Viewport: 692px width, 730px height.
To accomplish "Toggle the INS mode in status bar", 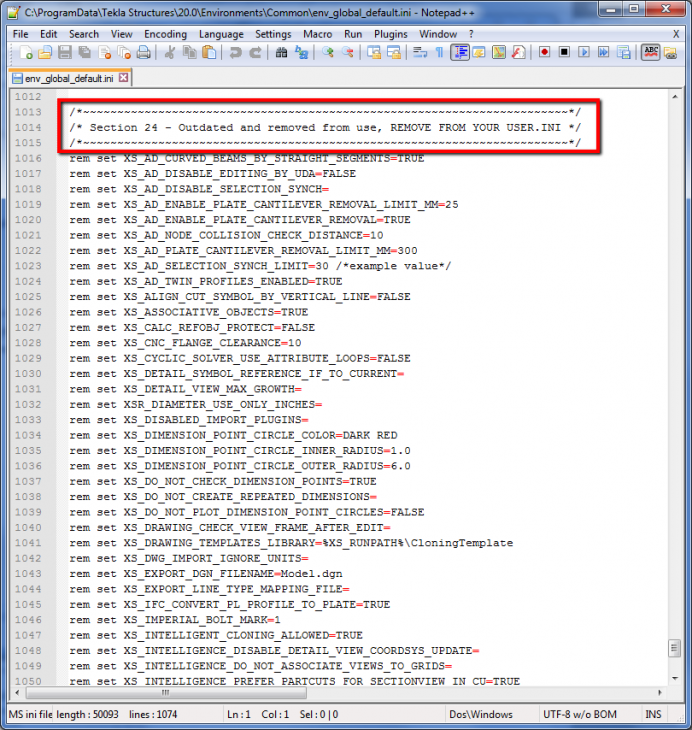I will (x=653, y=714).
